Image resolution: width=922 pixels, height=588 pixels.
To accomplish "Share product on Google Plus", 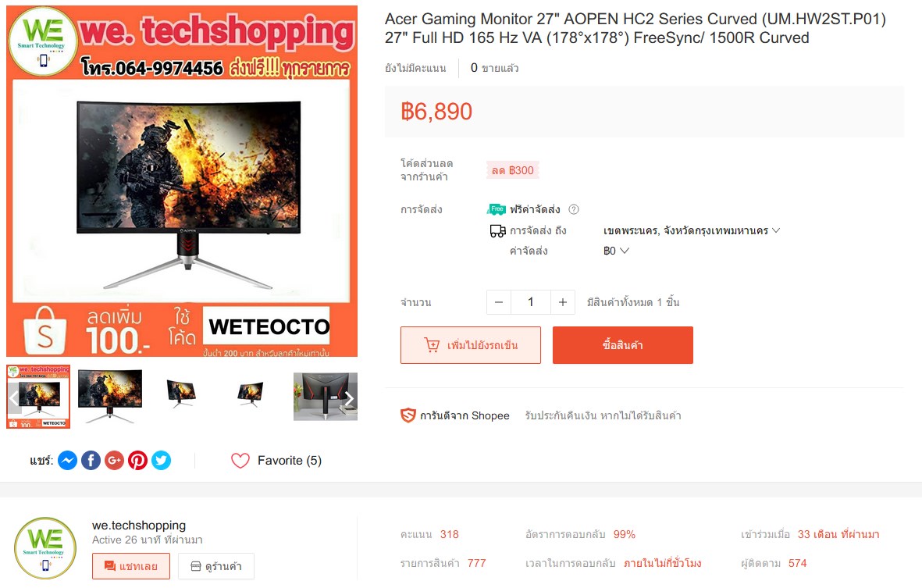I will (114, 461).
